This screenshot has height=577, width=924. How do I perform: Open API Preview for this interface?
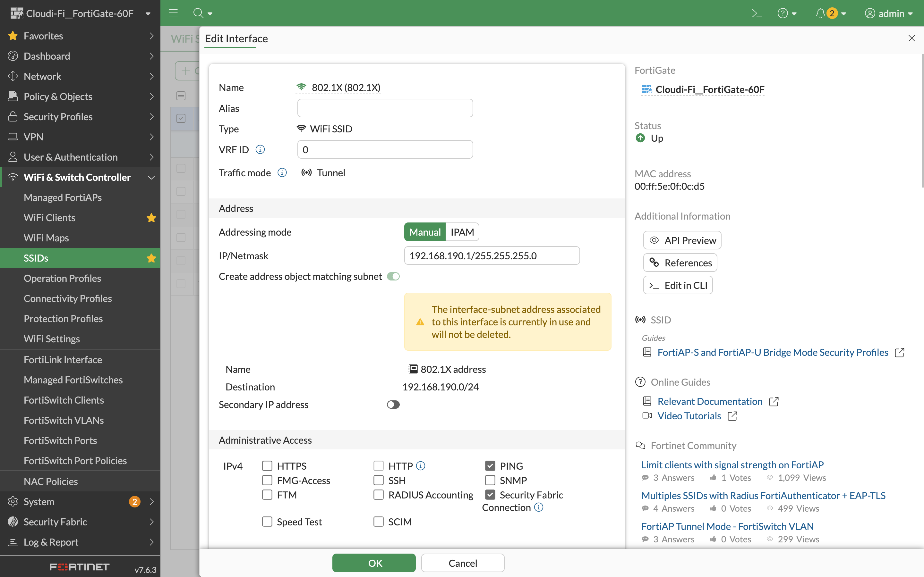click(682, 240)
